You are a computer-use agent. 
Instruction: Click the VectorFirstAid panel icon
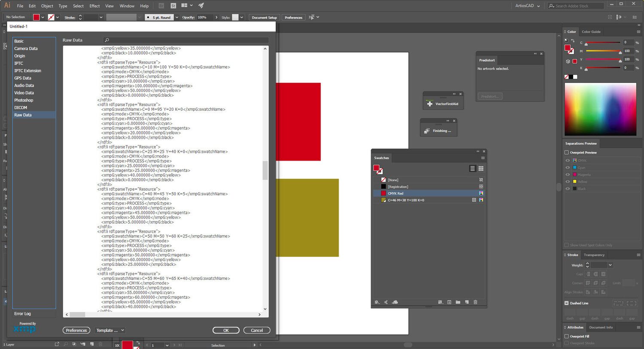point(430,104)
